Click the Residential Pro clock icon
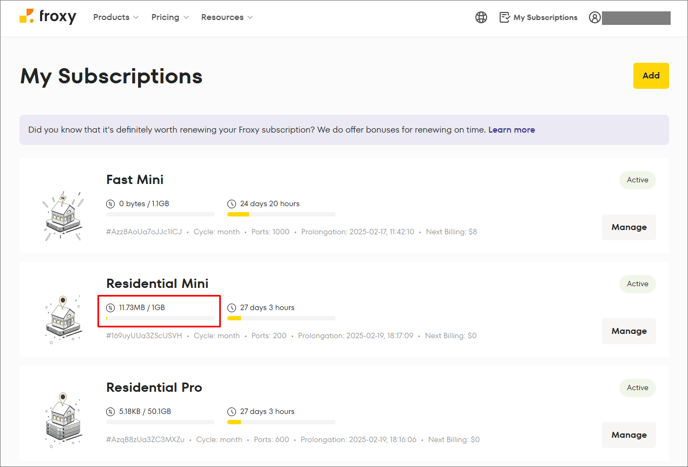Viewport: 688px width, 467px height. [231, 412]
